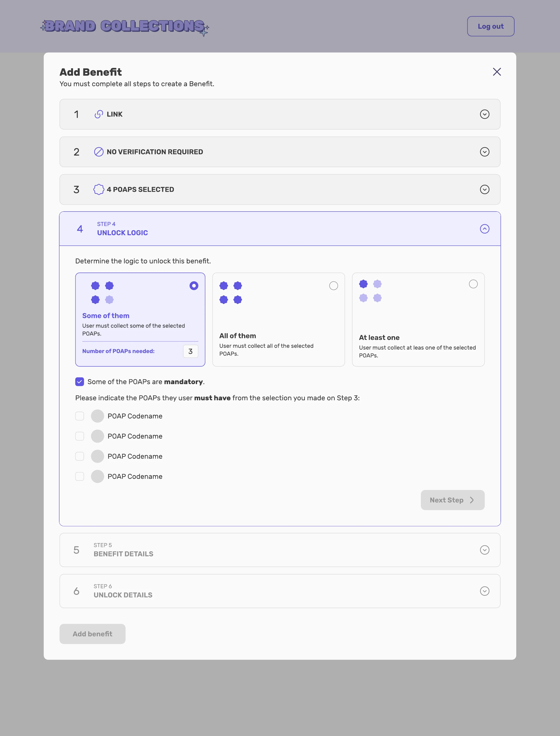Click the first POAP Codename avatar
The height and width of the screenshot is (736, 560).
[98, 416]
